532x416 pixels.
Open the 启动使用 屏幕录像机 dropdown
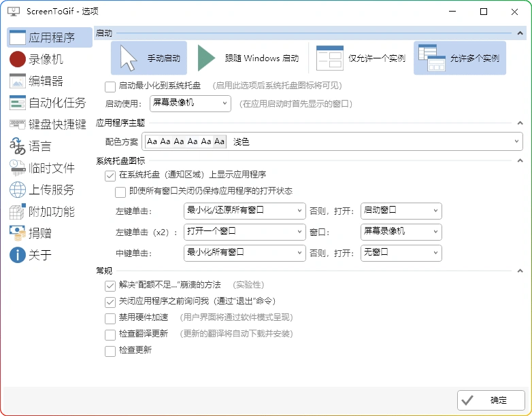[x=190, y=103]
